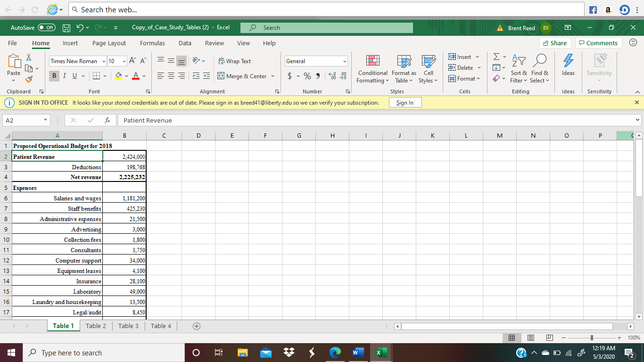The width and height of the screenshot is (644, 362).
Task: Collapse the ribbon with chevron
Action: click(x=637, y=91)
